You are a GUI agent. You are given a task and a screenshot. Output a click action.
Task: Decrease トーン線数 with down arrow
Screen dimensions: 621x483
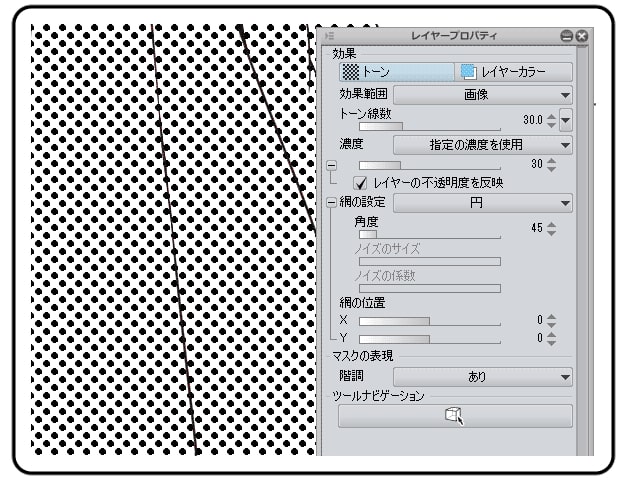point(551,124)
